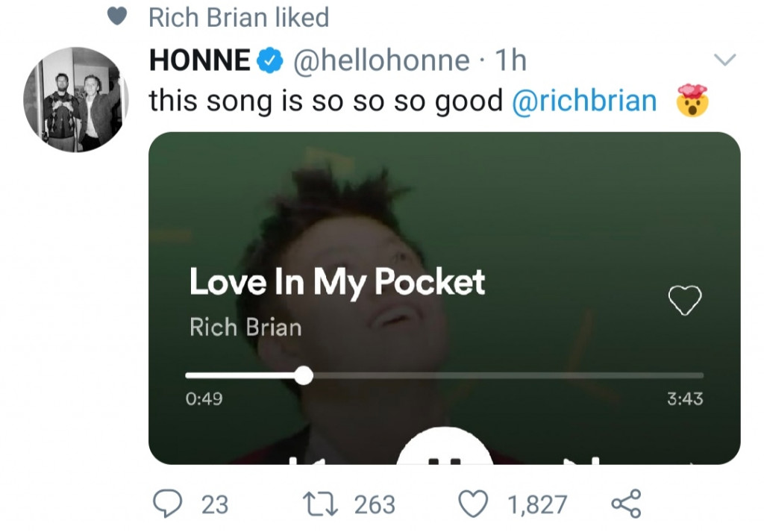The height and width of the screenshot is (532, 764).
Task: Like the tweet with heart icon
Action: point(473,504)
